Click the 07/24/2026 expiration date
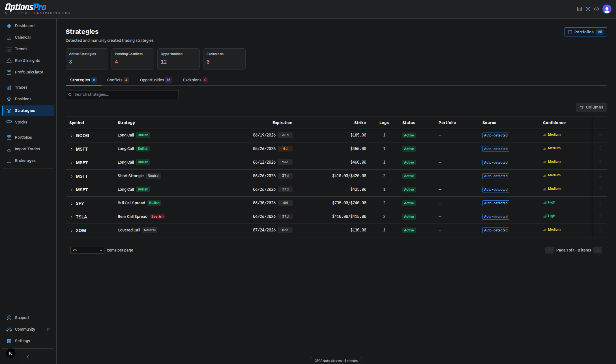 (264, 230)
